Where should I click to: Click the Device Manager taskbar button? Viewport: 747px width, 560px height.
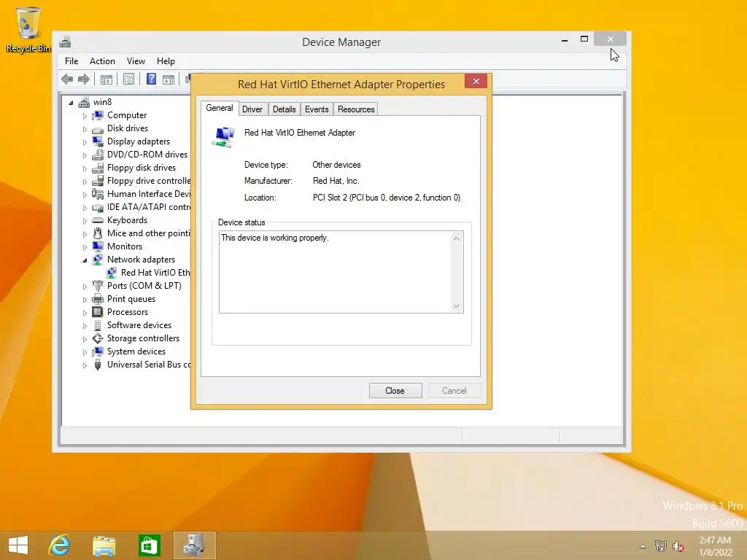(194, 545)
